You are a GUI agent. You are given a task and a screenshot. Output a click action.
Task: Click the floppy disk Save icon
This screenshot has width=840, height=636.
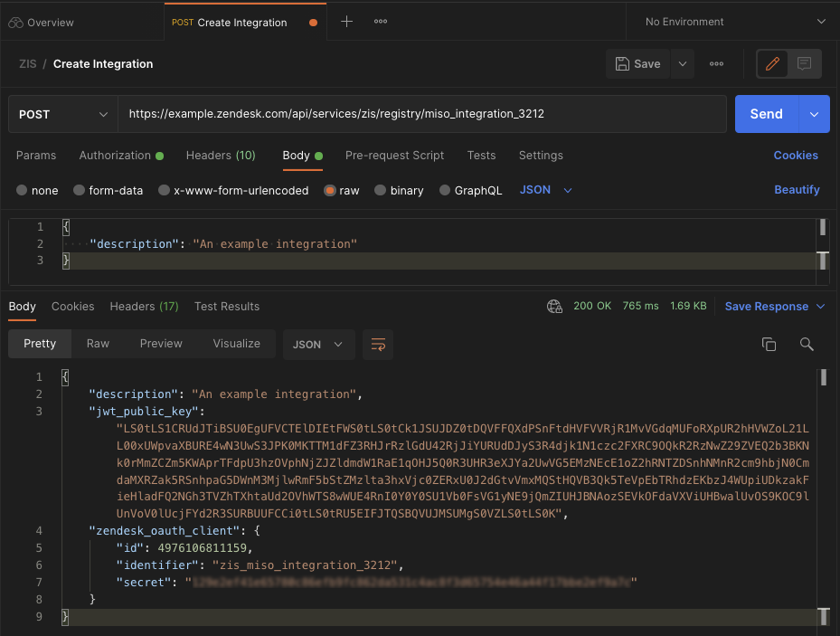622,63
